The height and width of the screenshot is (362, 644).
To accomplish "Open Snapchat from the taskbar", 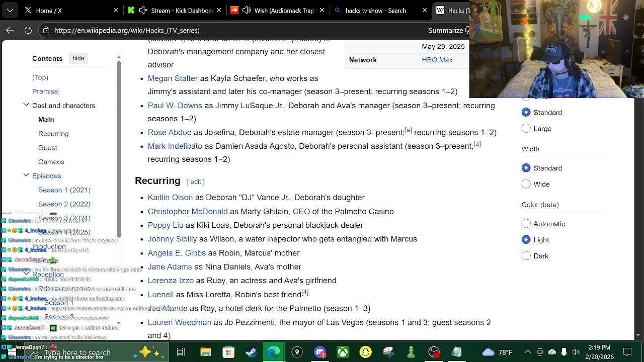I will (x=365, y=352).
